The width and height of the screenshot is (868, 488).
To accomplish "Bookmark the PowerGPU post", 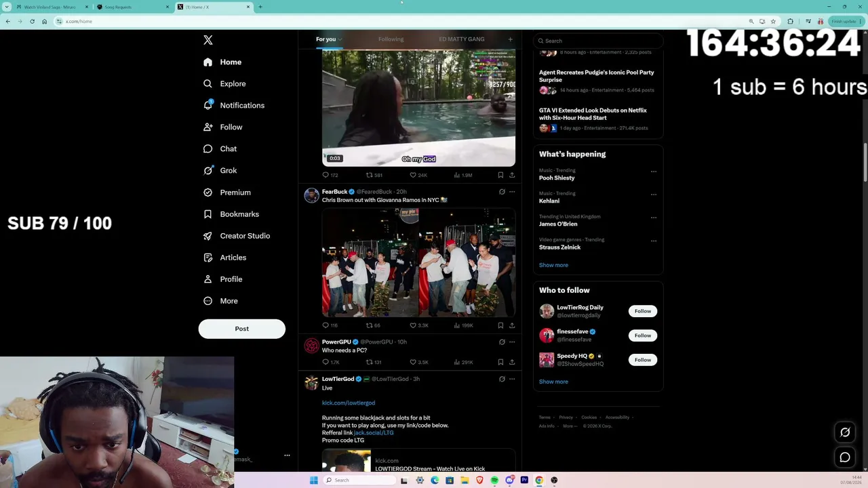I will [500, 362].
